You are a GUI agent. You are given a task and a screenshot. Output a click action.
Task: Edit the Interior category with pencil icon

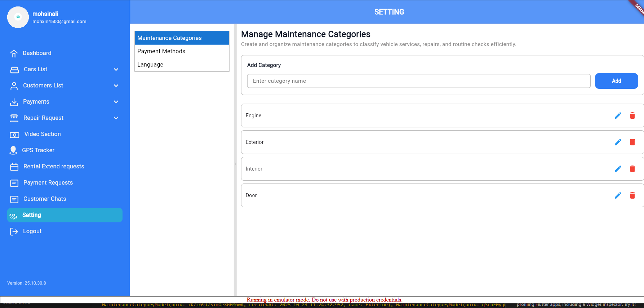(618, 169)
